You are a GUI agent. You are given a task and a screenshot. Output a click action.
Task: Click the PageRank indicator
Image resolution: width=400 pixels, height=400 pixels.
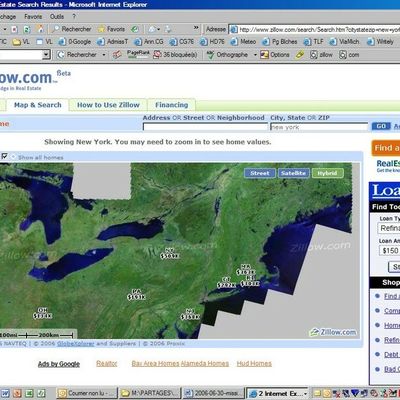coord(138,54)
